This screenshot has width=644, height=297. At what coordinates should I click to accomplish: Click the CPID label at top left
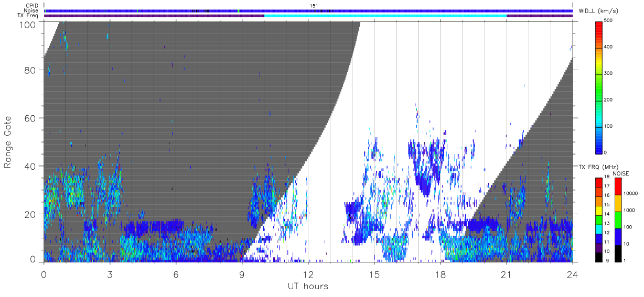[x=31, y=5]
